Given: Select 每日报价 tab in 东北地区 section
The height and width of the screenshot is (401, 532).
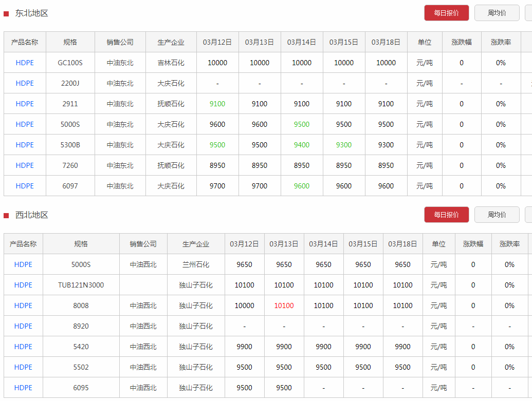Looking at the screenshot, I should tap(447, 13).
